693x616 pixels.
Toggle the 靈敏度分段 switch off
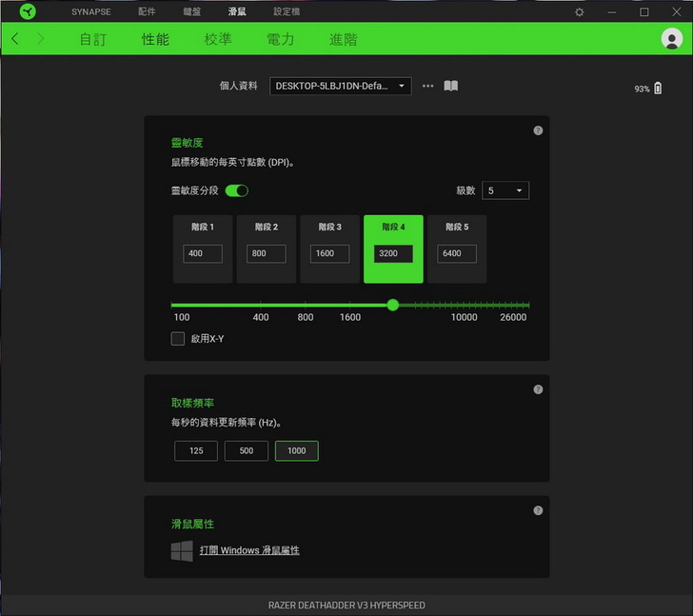click(x=237, y=190)
